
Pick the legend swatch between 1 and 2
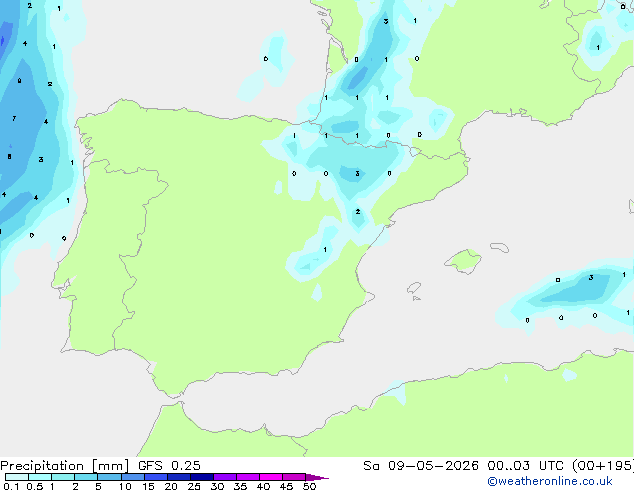(63, 477)
